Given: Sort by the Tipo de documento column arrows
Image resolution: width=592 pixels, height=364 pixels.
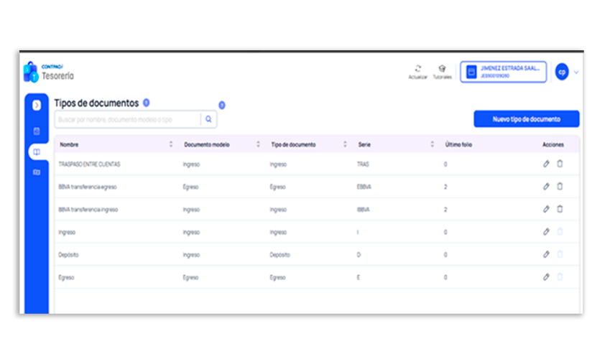Looking at the screenshot, I should (x=345, y=144).
